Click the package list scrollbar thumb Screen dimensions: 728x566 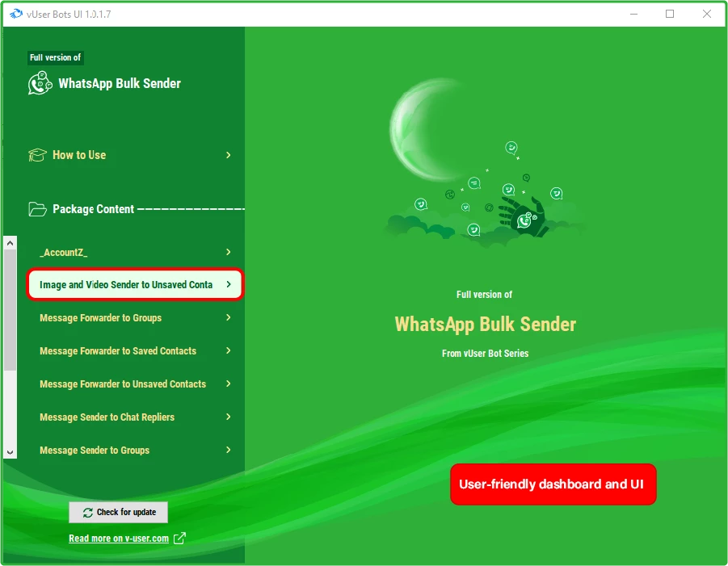(11, 310)
